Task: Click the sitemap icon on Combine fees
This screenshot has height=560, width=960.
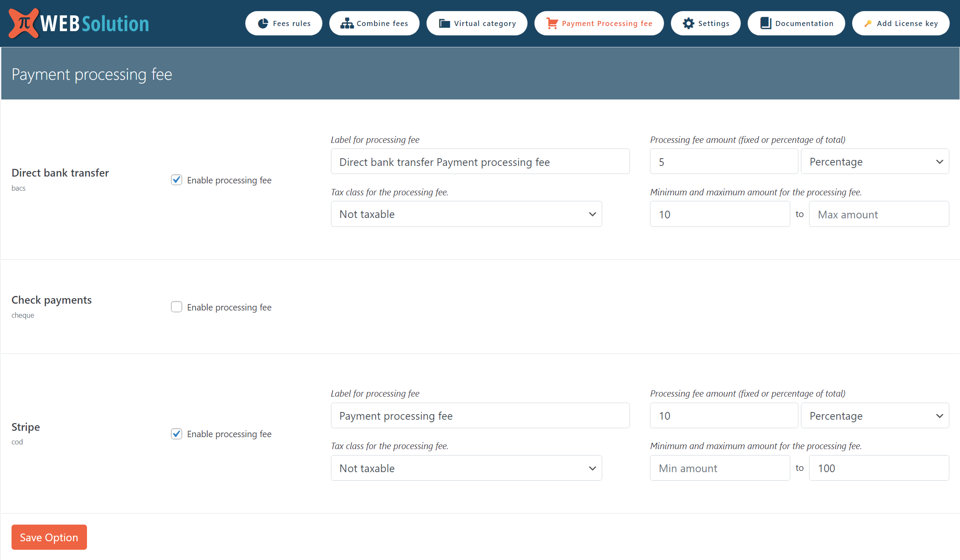Action: [347, 23]
